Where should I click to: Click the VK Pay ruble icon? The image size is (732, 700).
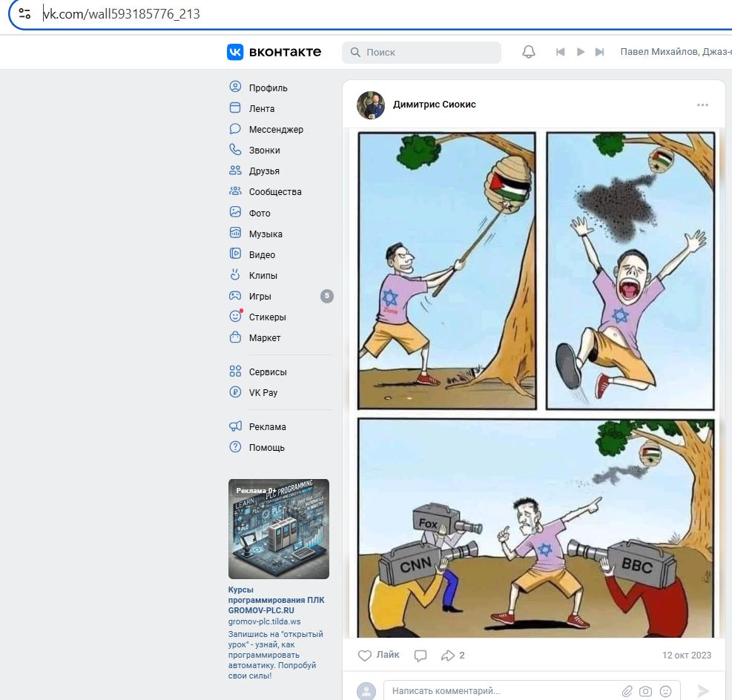[235, 392]
